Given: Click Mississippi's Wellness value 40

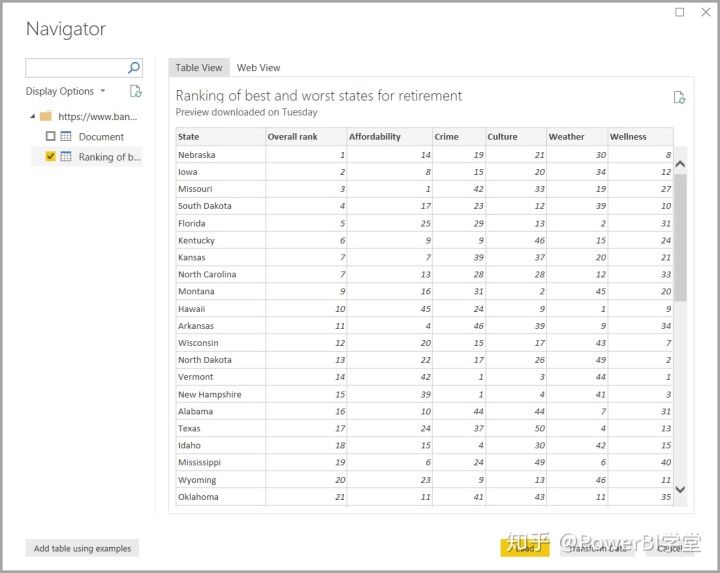Looking at the screenshot, I should coord(666,462).
